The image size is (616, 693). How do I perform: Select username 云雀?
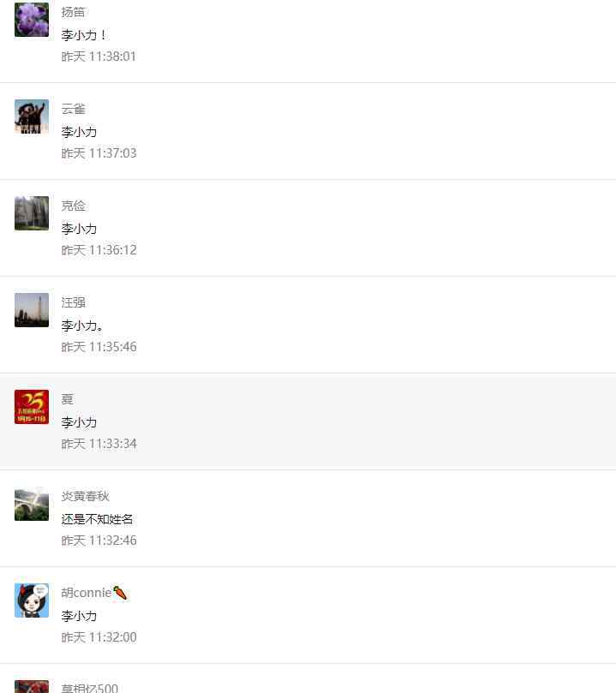pos(73,109)
